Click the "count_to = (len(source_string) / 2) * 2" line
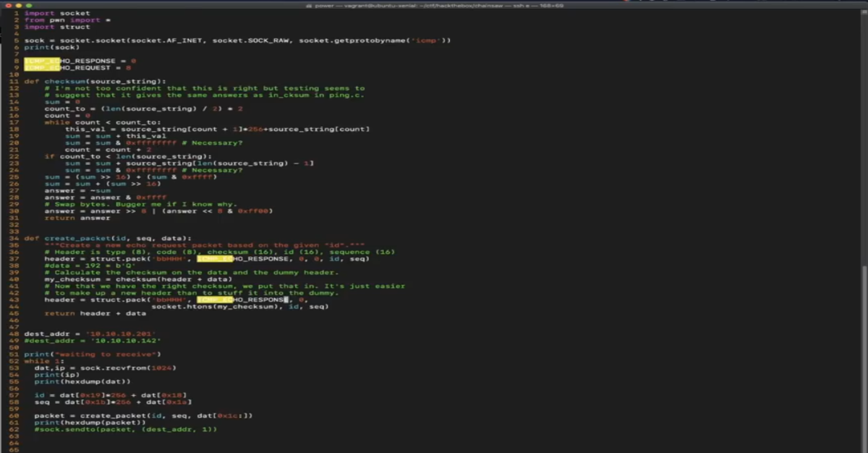This screenshot has width=868, height=453. [x=143, y=109]
